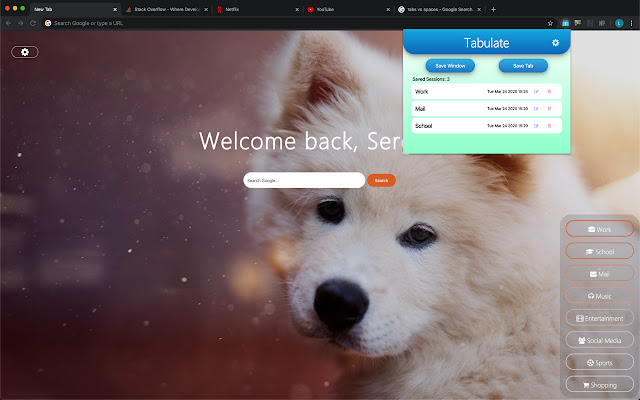This screenshot has height=400, width=640.
Task: Close the Google Search tab
Action: pyautogui.click(x=479, y=9)
